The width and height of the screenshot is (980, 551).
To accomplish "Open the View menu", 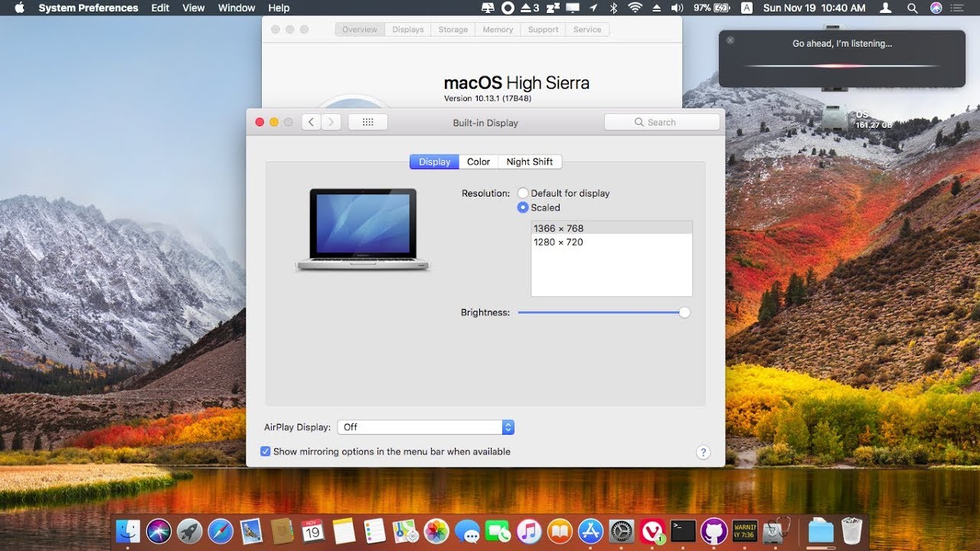I will (194, 8).
